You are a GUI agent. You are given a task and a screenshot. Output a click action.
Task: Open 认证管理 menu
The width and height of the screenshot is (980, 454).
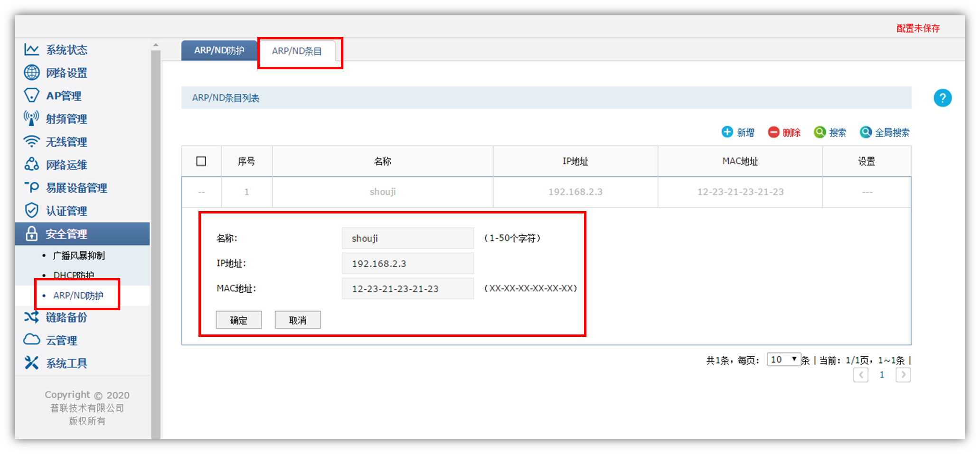pos(66,211)
